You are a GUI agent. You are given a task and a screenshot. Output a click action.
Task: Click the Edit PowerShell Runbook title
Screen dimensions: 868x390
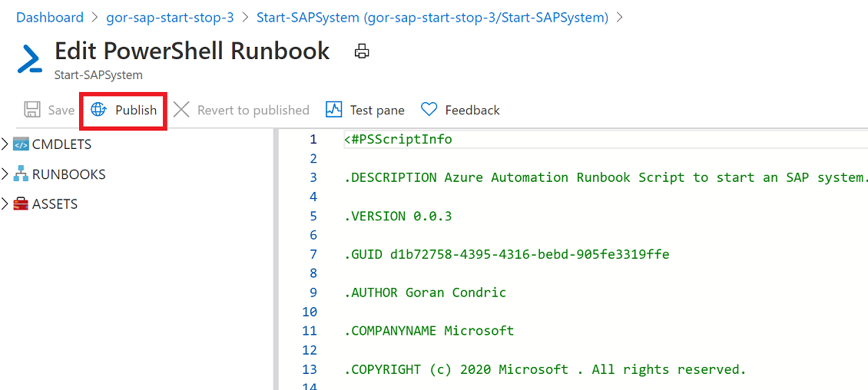pos(192,51)
